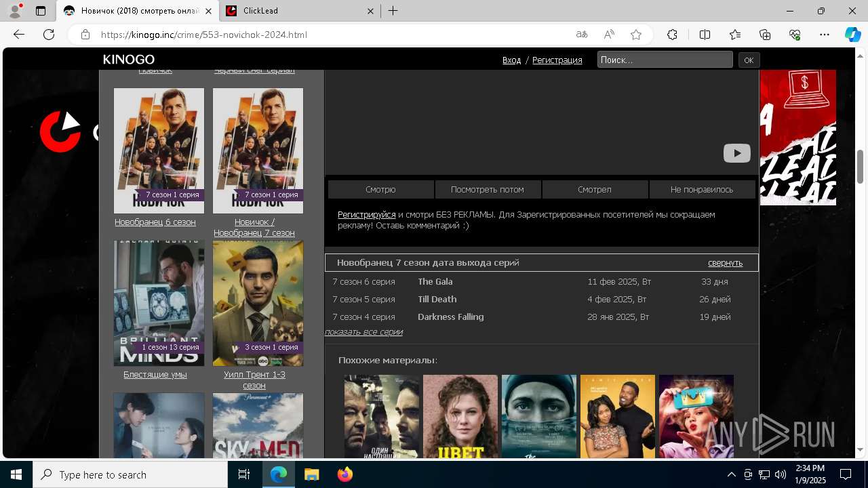Image resolution: width=868 pixels, height=488 pixels.
Task: Click the Смотрю status tab
Action: pyautogui.click(x=380, y=189)
